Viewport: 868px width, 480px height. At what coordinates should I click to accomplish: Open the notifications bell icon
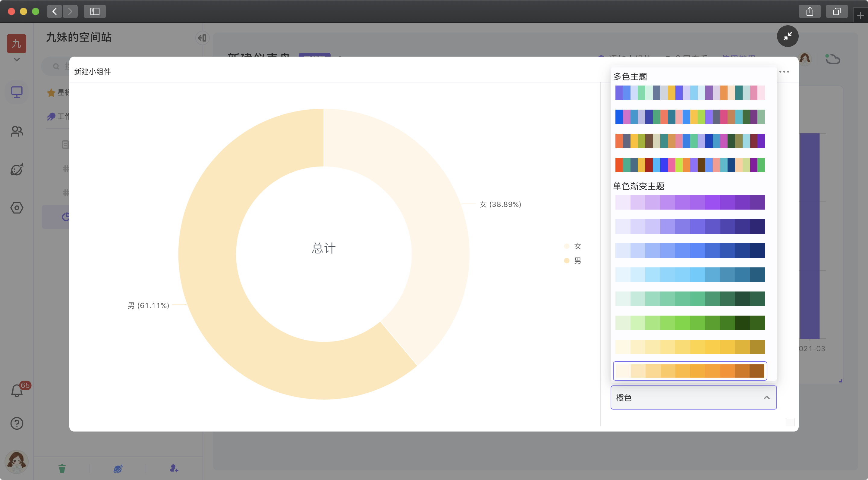click(x=17, y=391)
